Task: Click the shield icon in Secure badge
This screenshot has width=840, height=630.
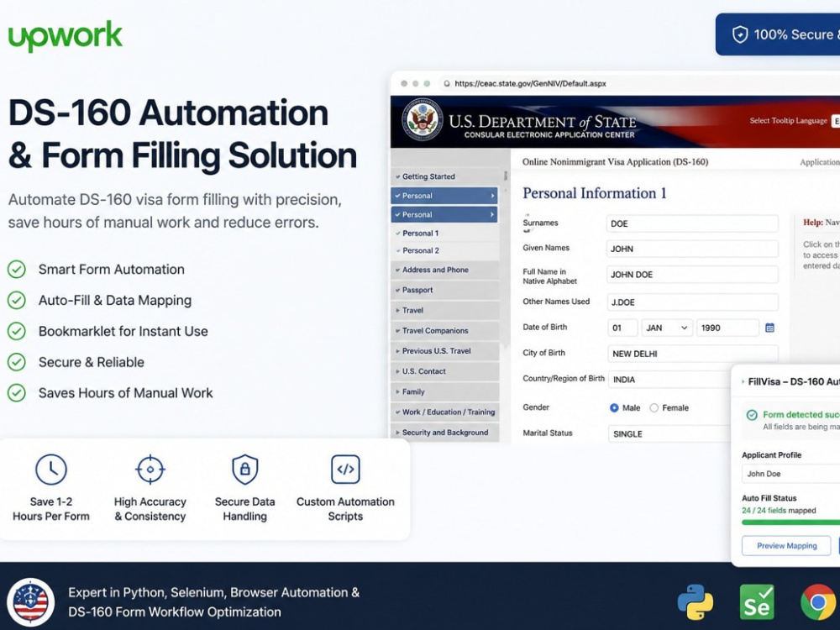Action: tap(740, 34)
